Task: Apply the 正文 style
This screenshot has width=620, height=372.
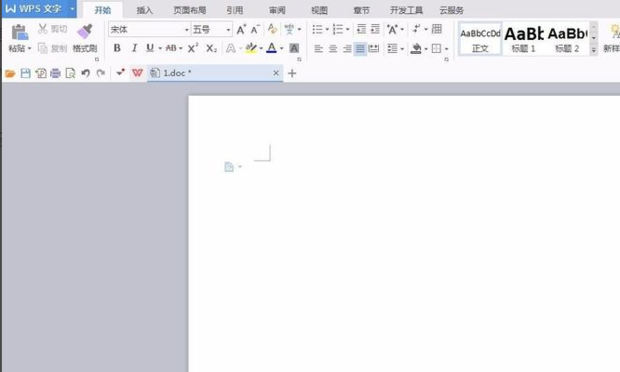Action: pos(480,39)
